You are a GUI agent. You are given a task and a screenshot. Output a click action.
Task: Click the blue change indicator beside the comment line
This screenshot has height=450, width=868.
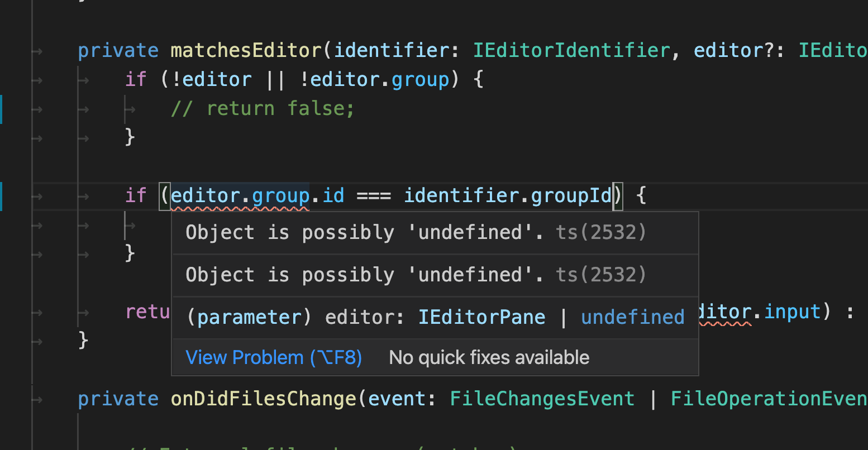click(x=2, y=109)
